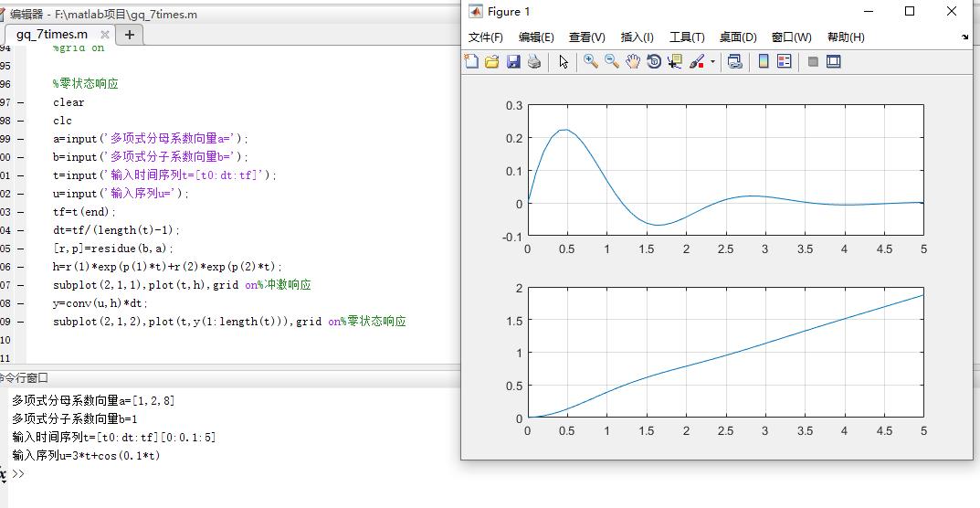This screenshot has height=508, width=980.
Task: Open the 文件(F) menu in Figure 1
Action: coord(486,37)
